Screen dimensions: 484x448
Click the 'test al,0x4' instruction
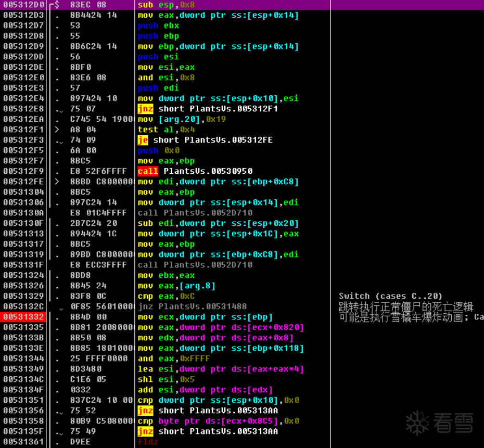coord(166,130)
